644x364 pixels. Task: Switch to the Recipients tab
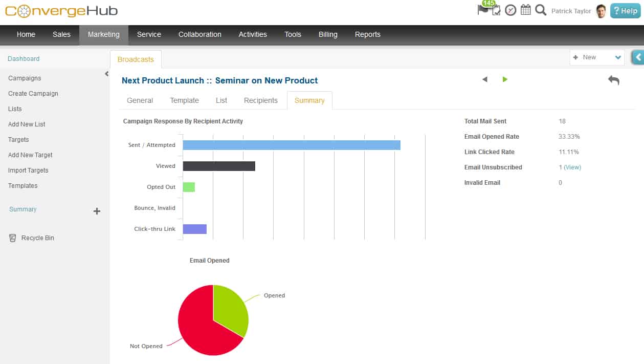click(x=260, y=100)
